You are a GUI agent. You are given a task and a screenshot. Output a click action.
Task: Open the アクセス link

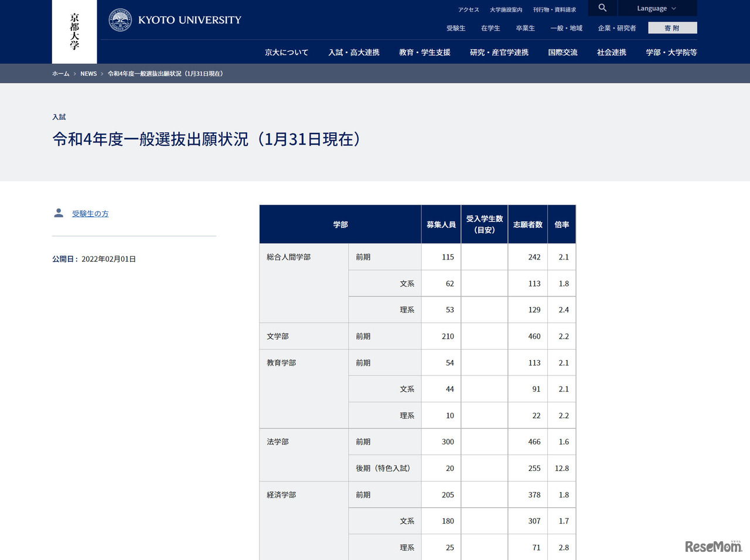[469, 10]
